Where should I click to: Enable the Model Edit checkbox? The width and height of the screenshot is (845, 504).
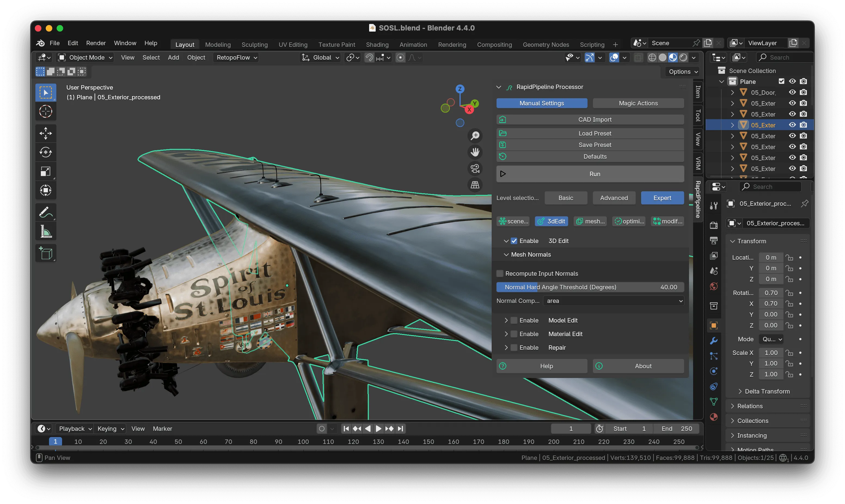tap(514, 320)
